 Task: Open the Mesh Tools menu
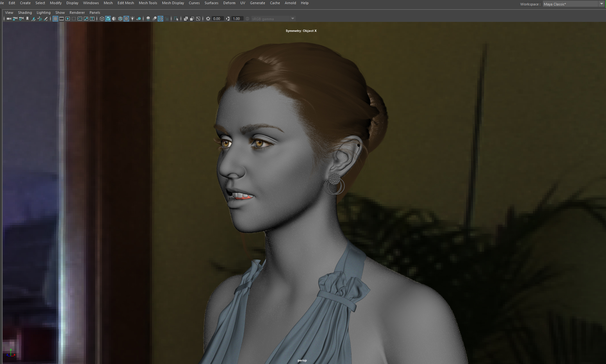[x=148, y=3]
